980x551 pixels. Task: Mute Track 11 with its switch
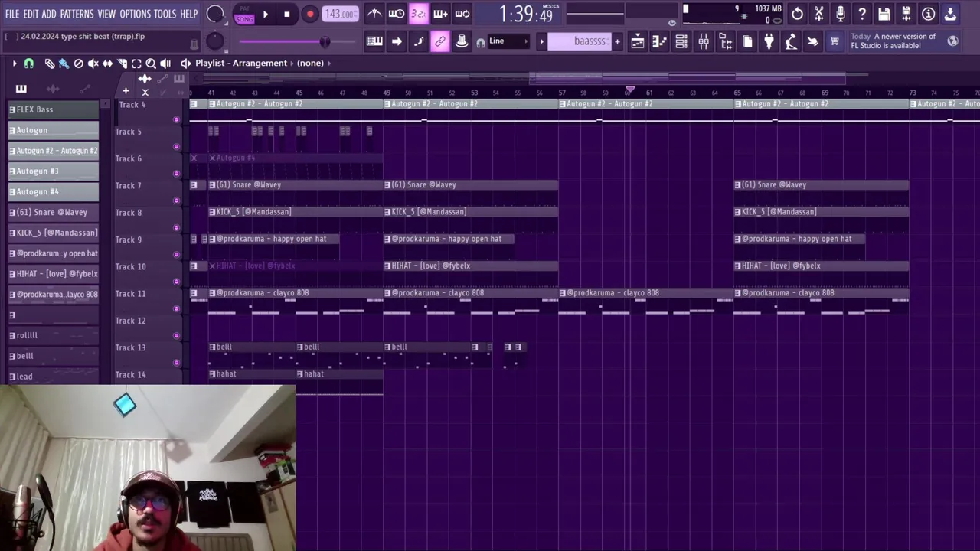(177, 308)
